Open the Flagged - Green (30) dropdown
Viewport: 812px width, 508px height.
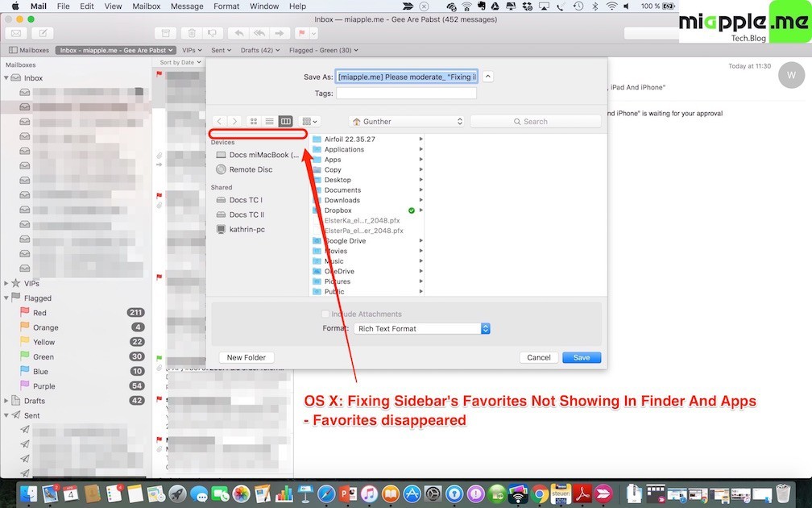pyautogui.click(x=323, y=50)
